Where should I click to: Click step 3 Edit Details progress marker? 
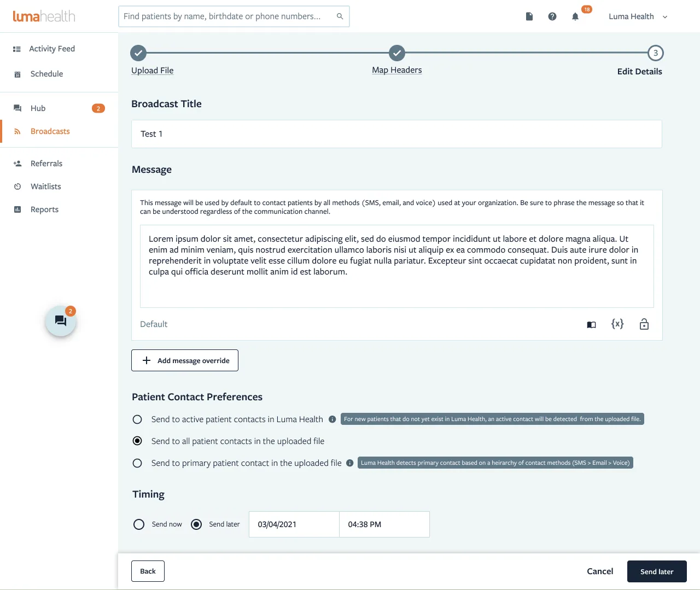coord(655,53)
